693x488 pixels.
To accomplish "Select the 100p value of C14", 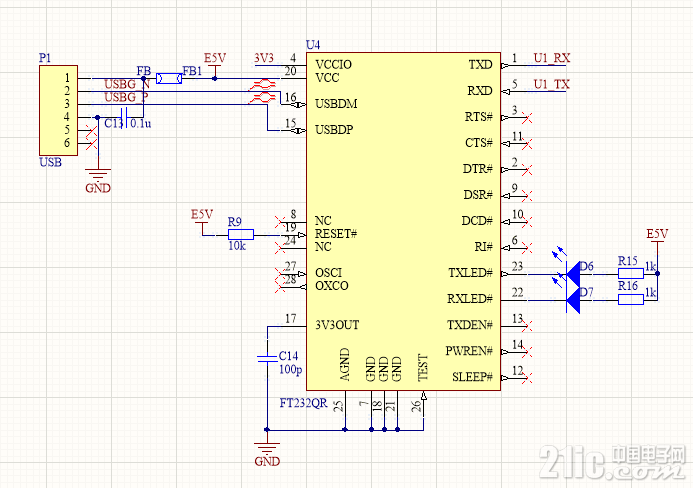I will [x=291, y=369].
